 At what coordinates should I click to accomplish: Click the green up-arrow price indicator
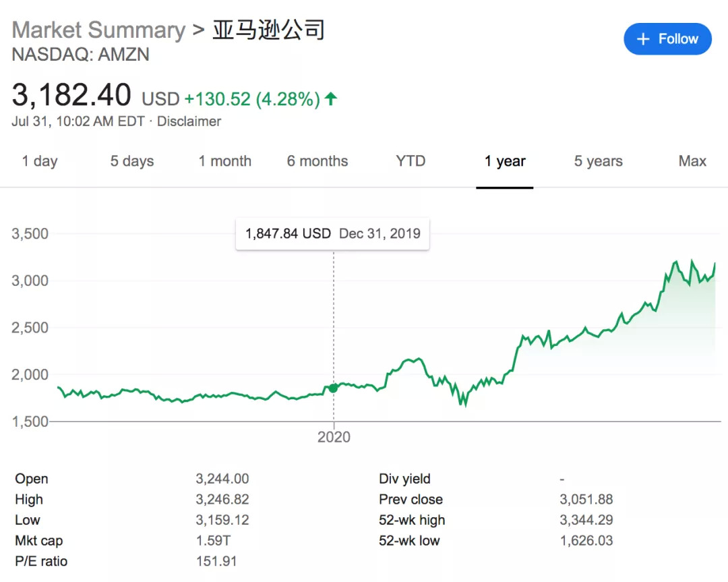[x=330, y=99]
